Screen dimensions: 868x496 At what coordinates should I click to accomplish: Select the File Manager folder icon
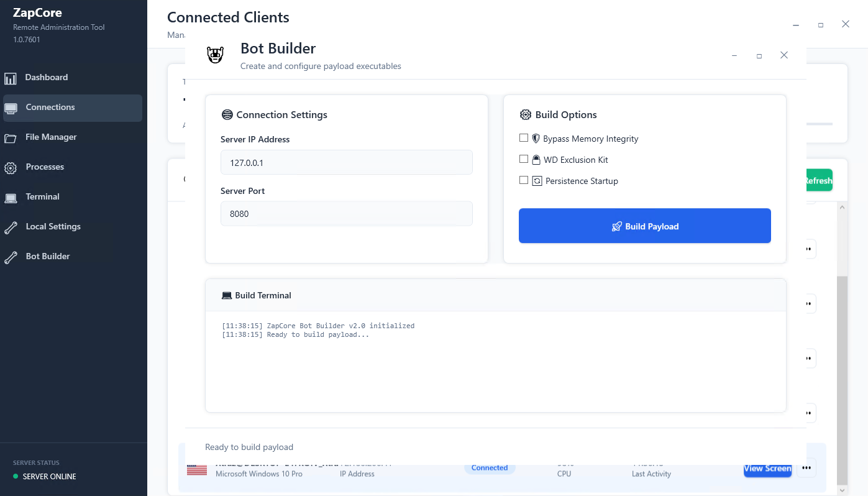click(10, 138)
